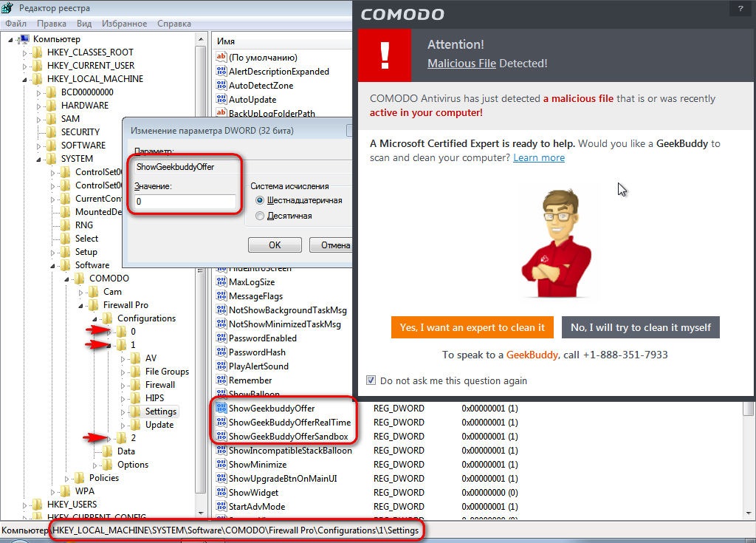Viewport: 756px width, 543px height.
Task: Expand the BCD00000000 tree node
Action: pyautogui.click(x=38, y=92)
